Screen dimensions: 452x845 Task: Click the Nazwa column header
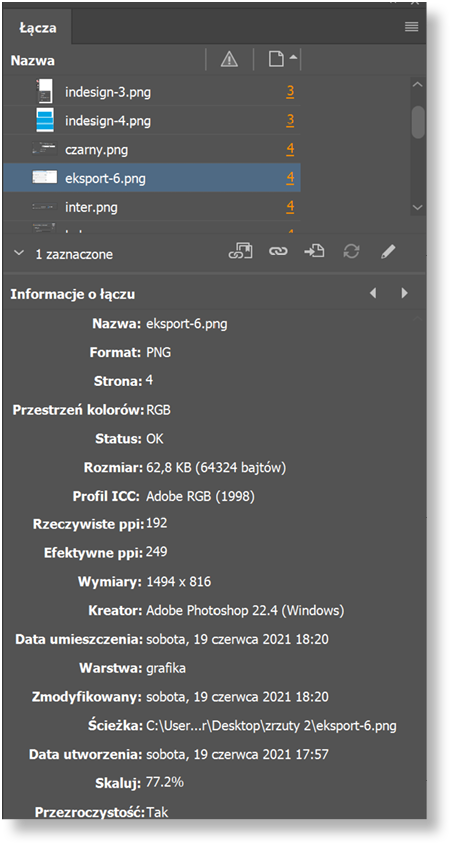click(x=33, y=60)
